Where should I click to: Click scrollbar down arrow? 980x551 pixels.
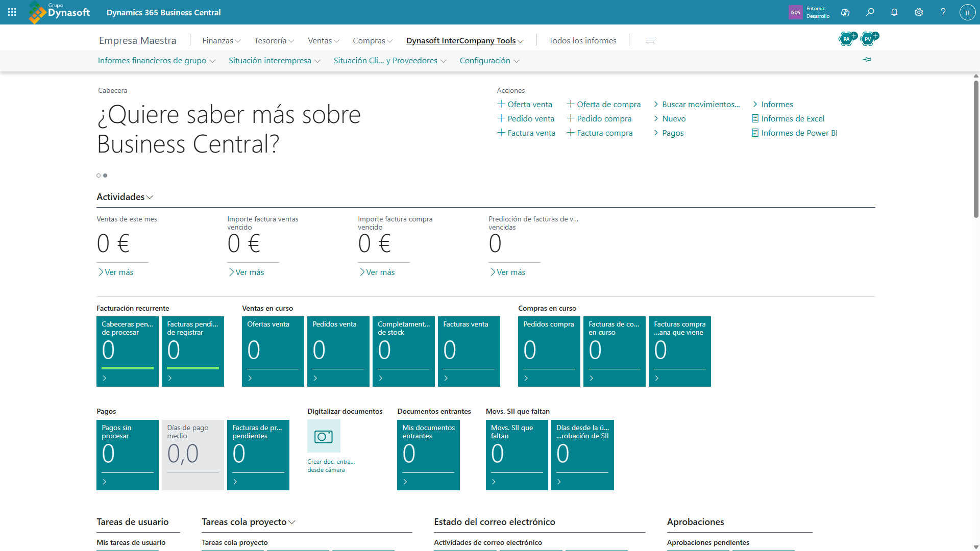coord(976,547)
